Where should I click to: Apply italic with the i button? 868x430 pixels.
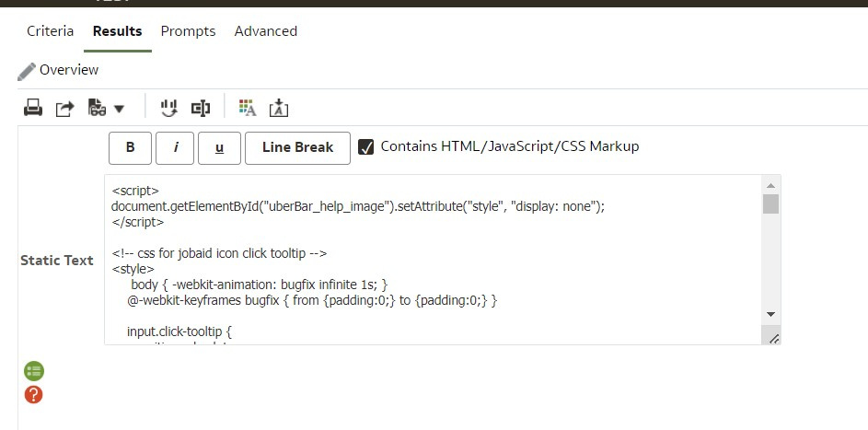175,147
